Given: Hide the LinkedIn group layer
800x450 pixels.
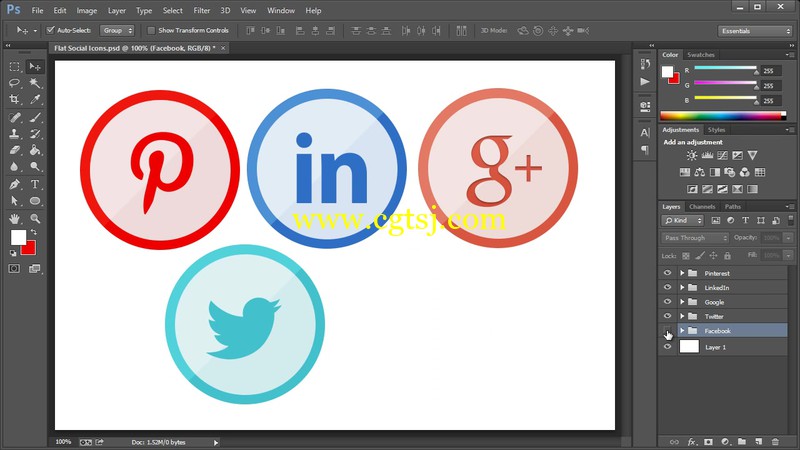Looking at the screenshot, I should [x=667, y=287].
